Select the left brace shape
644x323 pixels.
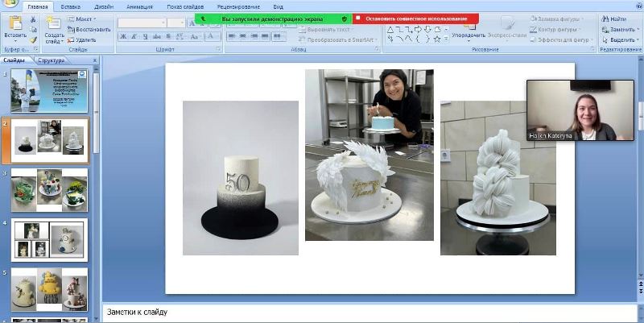(418, 39)
